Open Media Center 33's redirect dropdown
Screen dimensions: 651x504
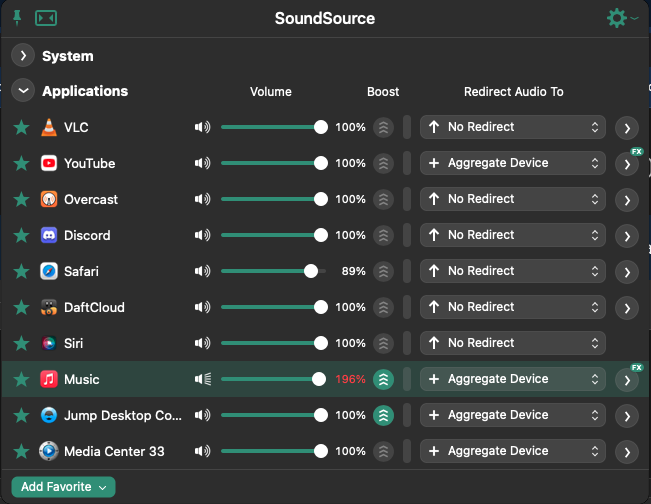[513, 451]
